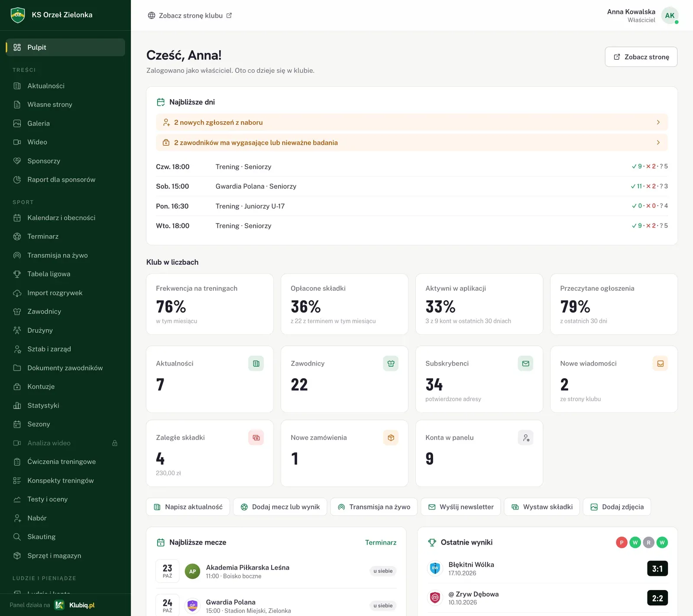693x616 pixels.
Task: Click the Zaległe składki red wallet icon
Action: [256, 438]
